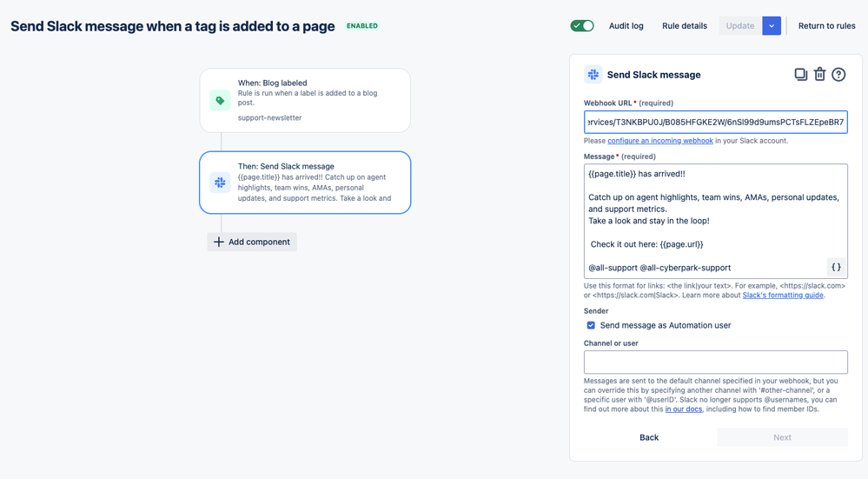Screen dimensions: 868x479
Task: Click the ENABLED status badge
Action: 362,25
